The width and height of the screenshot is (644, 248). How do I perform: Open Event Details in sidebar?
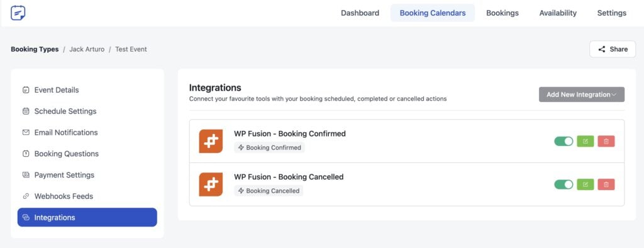[x=87, y=89]
